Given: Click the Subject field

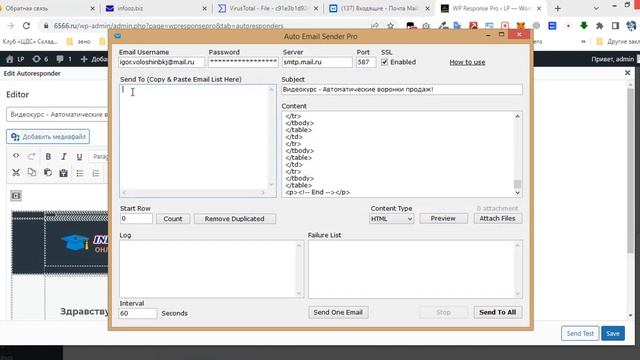Looking at the screenshot, I should pos(402,89).
